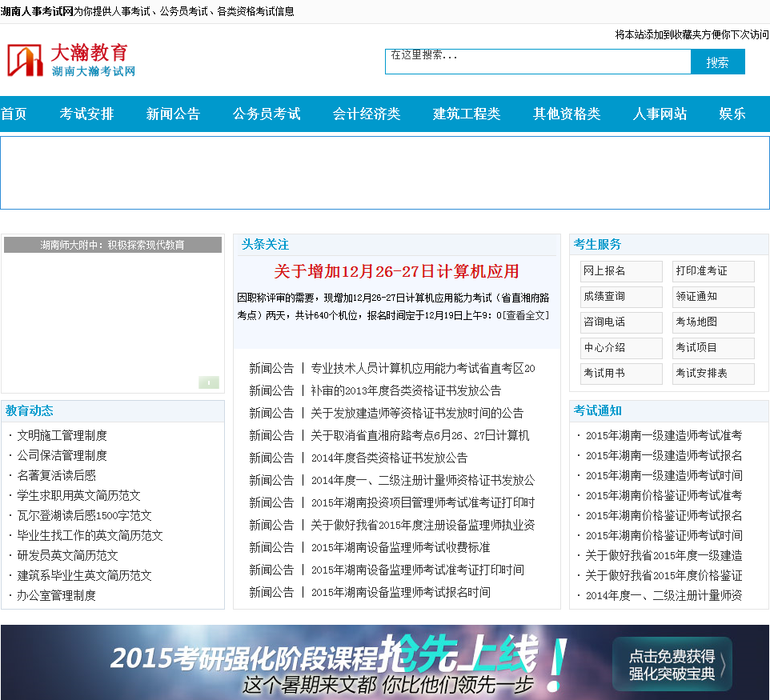This screenshot has height=700, width=770.
Task: Click the slideshow page indicator button
Action: [208, 382]
